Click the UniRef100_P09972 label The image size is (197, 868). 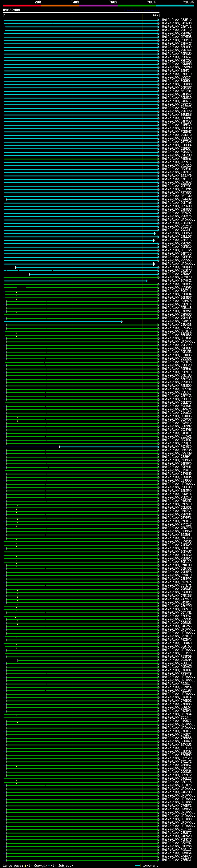click(176, 775)
